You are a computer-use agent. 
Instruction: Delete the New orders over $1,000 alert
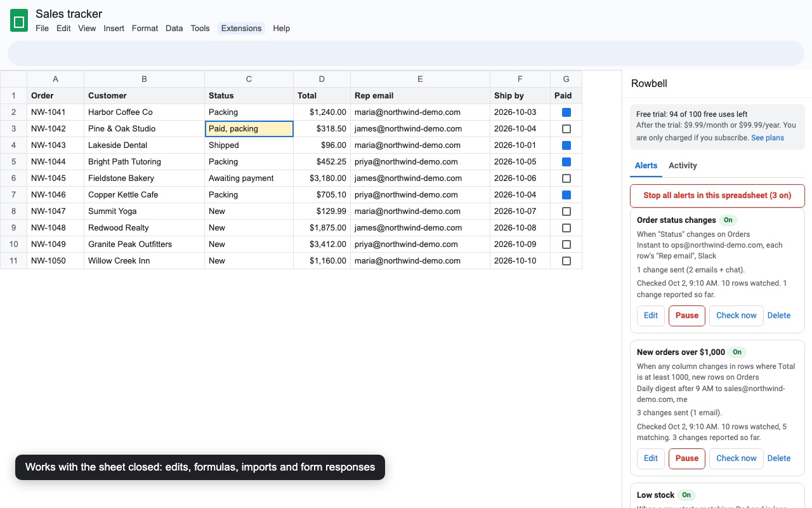[779, 458]
